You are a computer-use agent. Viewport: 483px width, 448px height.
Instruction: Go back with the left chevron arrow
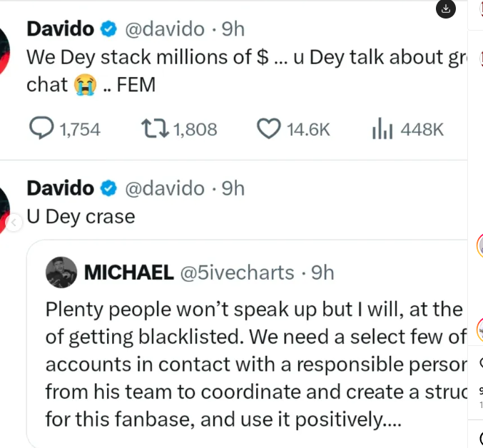click(x=12, y=223)
